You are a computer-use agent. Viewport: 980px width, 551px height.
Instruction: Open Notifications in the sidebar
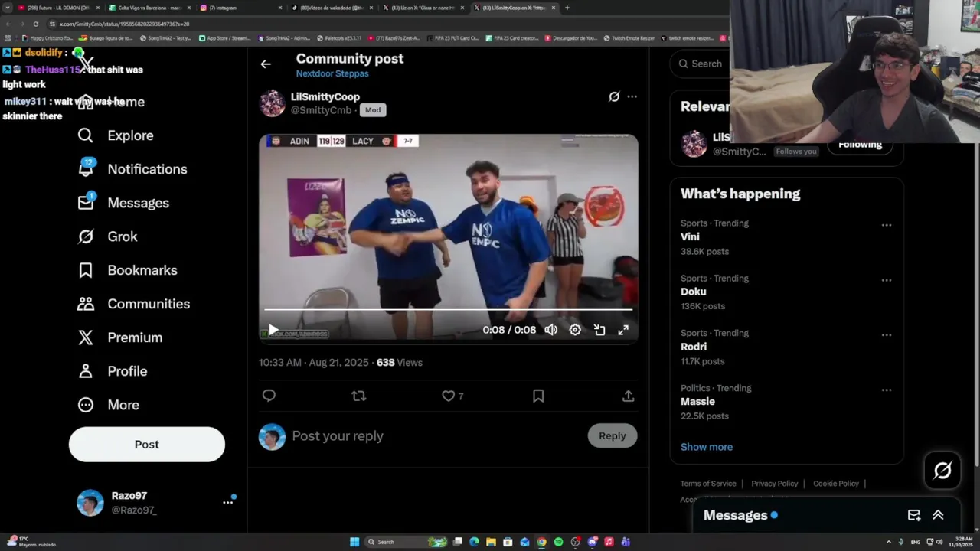pos(132,169)
